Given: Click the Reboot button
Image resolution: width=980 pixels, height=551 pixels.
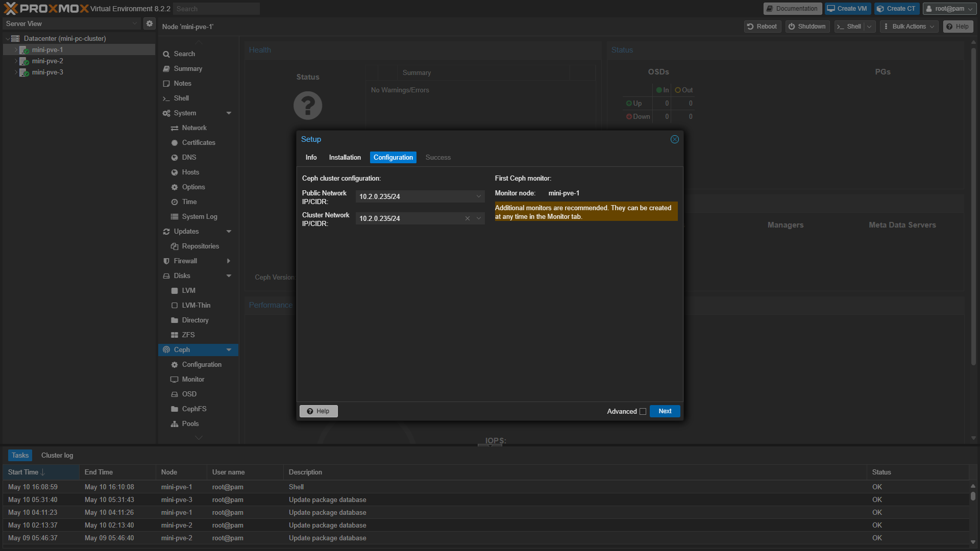Looking at the screenshot, I should click(x=763, y=27).
